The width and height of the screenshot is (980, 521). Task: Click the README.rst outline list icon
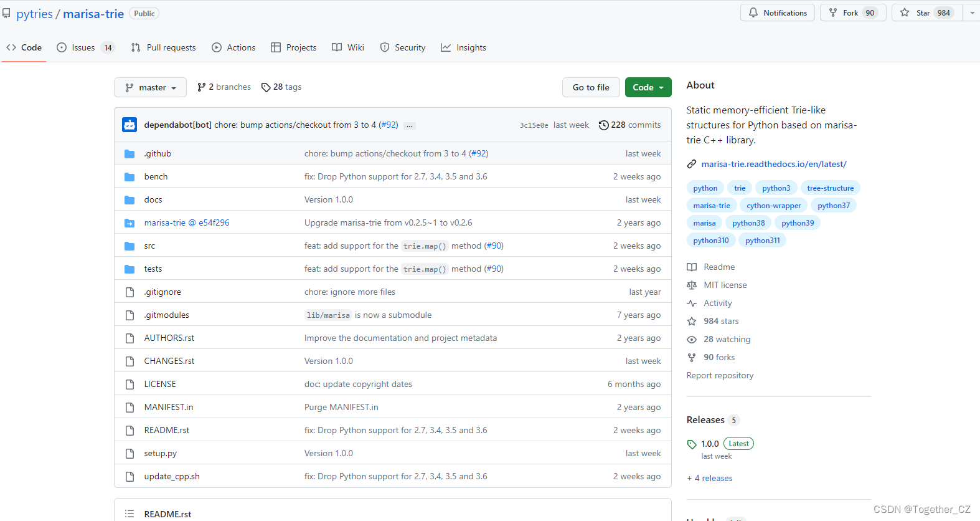pyautogui.click(x=130, y=514)
